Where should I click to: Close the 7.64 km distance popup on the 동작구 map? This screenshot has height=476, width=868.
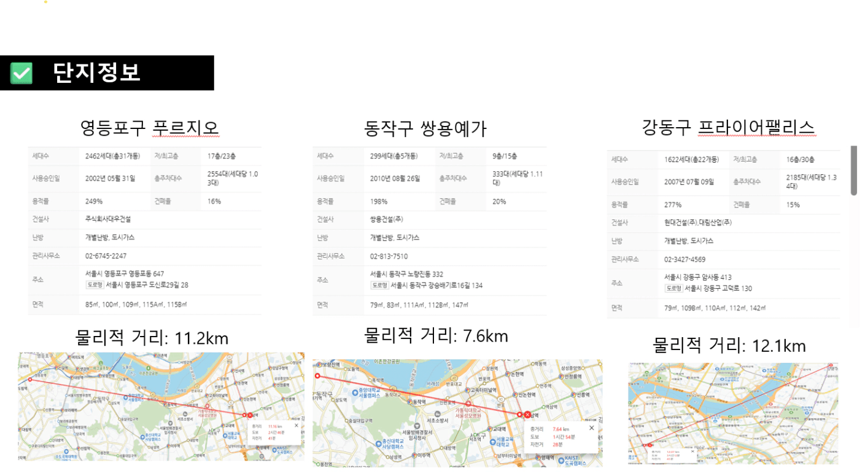click(592, 427)
